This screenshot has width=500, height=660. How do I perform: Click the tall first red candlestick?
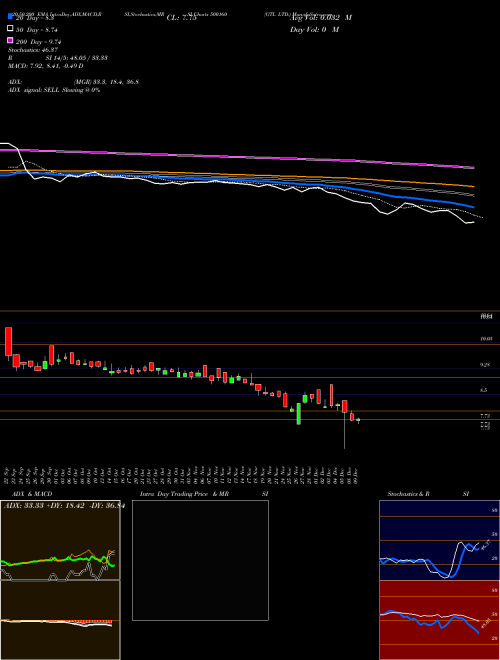(8, 341)
